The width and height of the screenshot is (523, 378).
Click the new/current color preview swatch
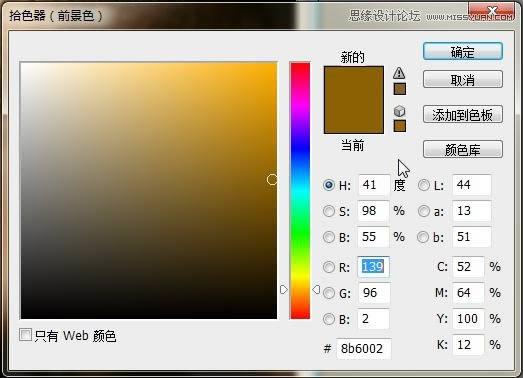click(x=354, y=100)
